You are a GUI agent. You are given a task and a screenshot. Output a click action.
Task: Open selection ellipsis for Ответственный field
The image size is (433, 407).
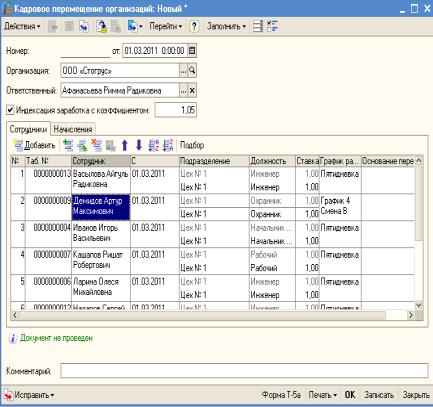point(183,91)
